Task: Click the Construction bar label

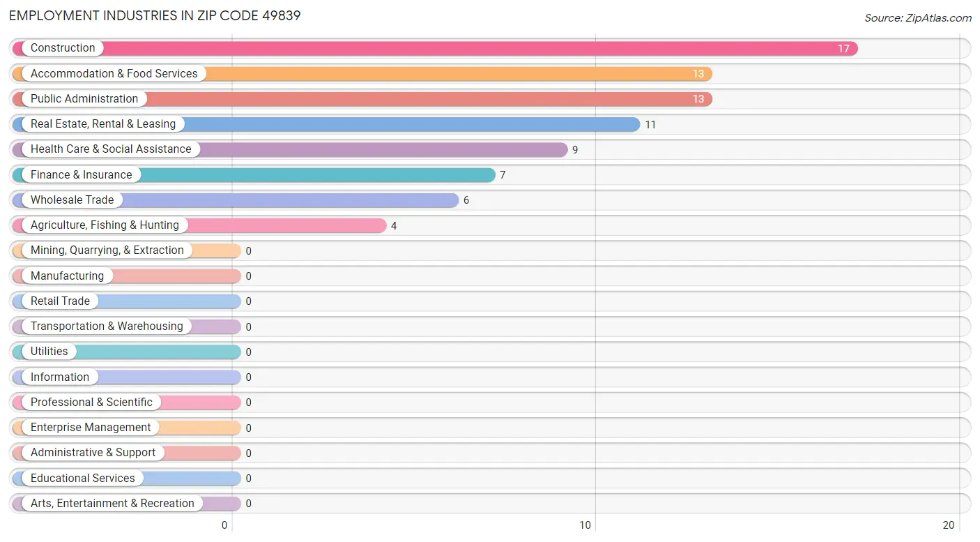Action: [x=63, y=48]
